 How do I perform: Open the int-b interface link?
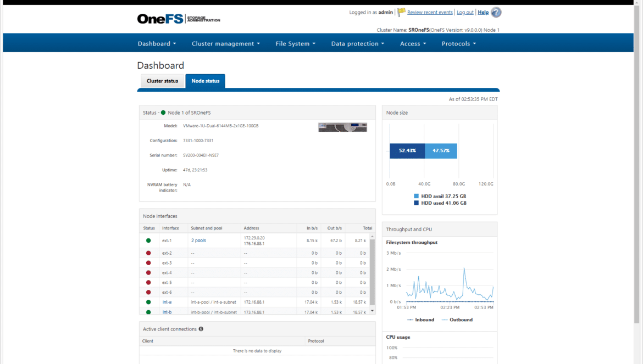tap(167, 312)
